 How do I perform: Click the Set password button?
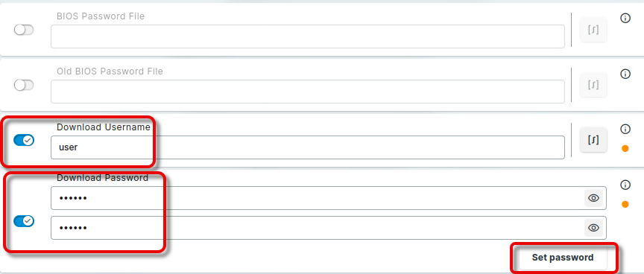563,258
